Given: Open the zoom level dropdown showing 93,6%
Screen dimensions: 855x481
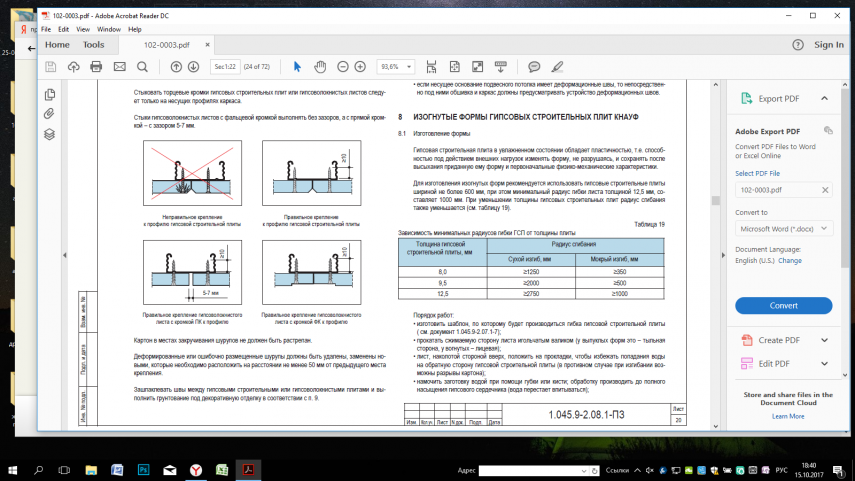Looking at the screenshot, I should (x=396, y=66).
